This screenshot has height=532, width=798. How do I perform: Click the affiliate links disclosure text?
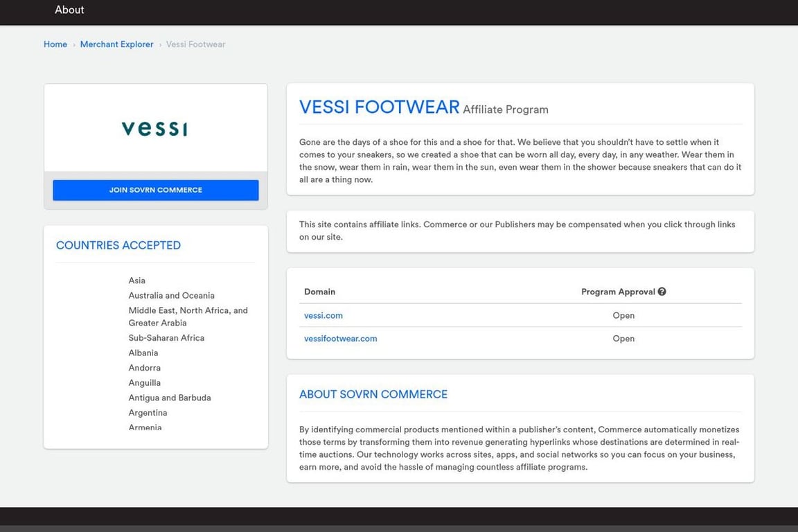(517, 231)
